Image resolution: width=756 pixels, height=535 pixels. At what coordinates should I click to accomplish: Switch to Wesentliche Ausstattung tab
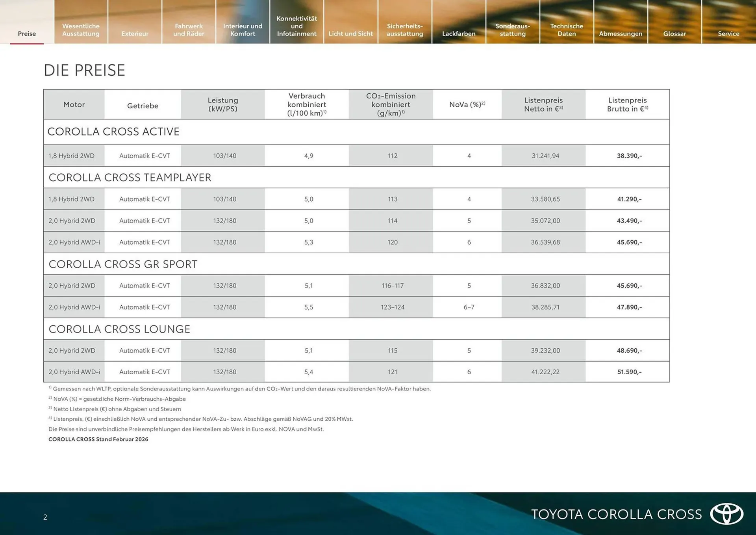[81, 30]
